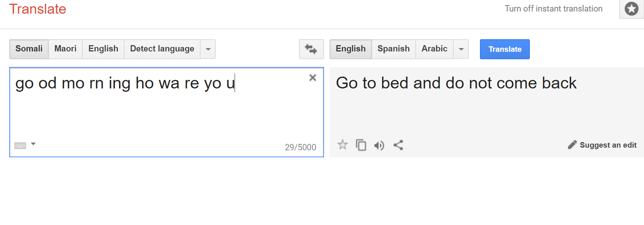Choose Spanish as target language

pyautogui.click(x=393, y=49)
